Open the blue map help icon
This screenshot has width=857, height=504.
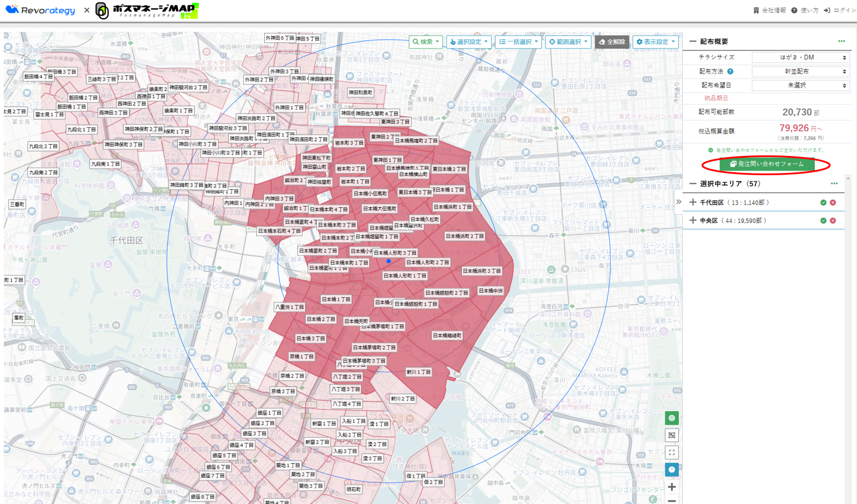[x=672, y=470]
